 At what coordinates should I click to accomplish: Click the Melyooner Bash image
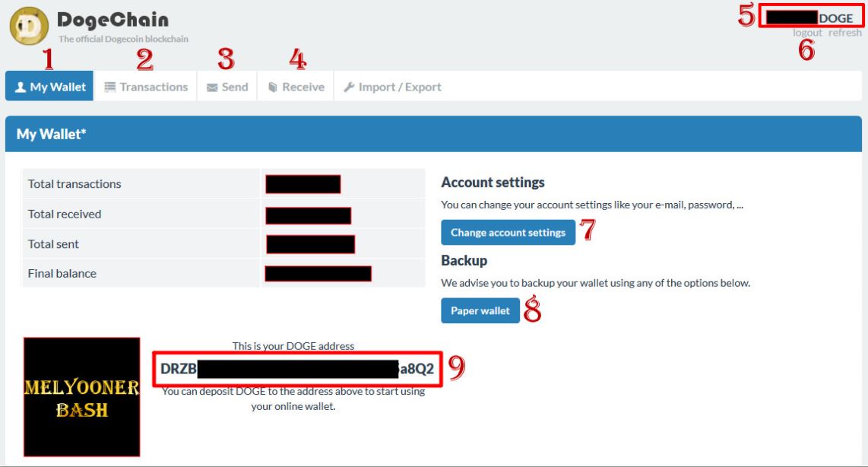point(82,397)
